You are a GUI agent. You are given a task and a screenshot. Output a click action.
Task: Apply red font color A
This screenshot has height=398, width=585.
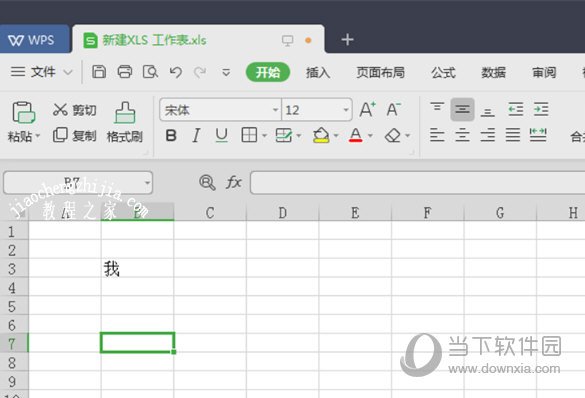356,135
